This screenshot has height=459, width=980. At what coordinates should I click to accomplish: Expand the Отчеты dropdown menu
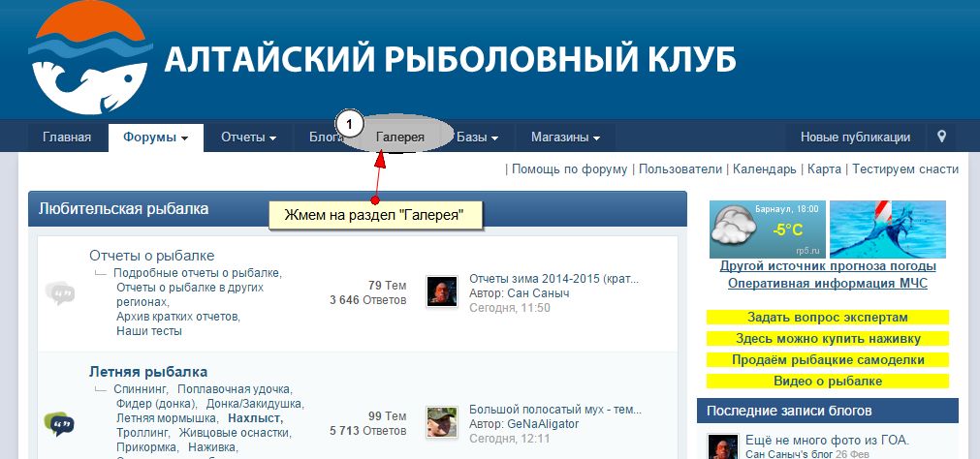tap(249, 138)
